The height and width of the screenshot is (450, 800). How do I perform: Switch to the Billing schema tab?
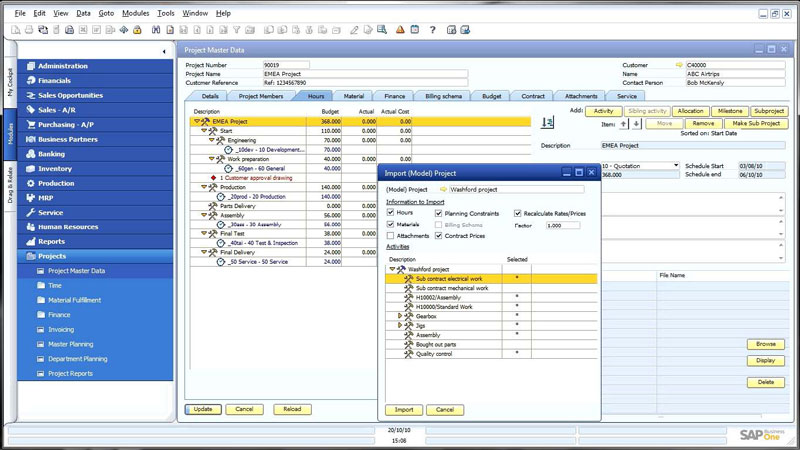pos(443,96)
